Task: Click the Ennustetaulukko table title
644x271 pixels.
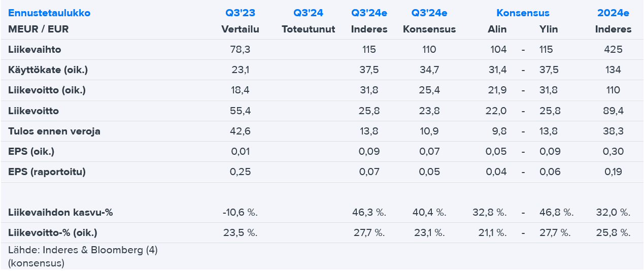Action: (49, 13)
